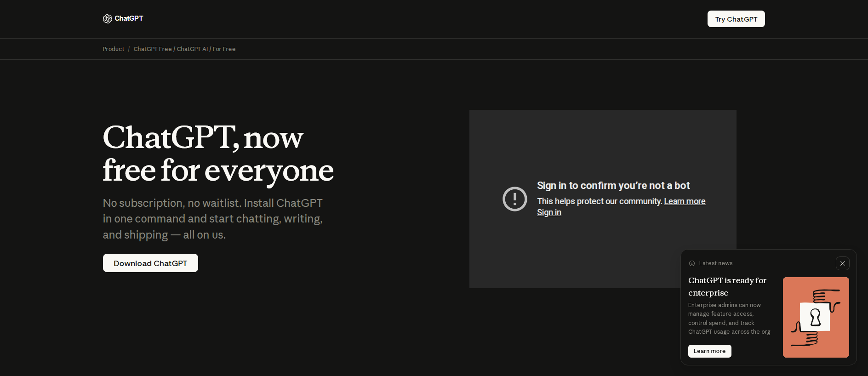This screenshot has height=376, width=868.
Task: Click the ChatGPT logo in header
Action: pyautogui.click(x=123, y=18)
